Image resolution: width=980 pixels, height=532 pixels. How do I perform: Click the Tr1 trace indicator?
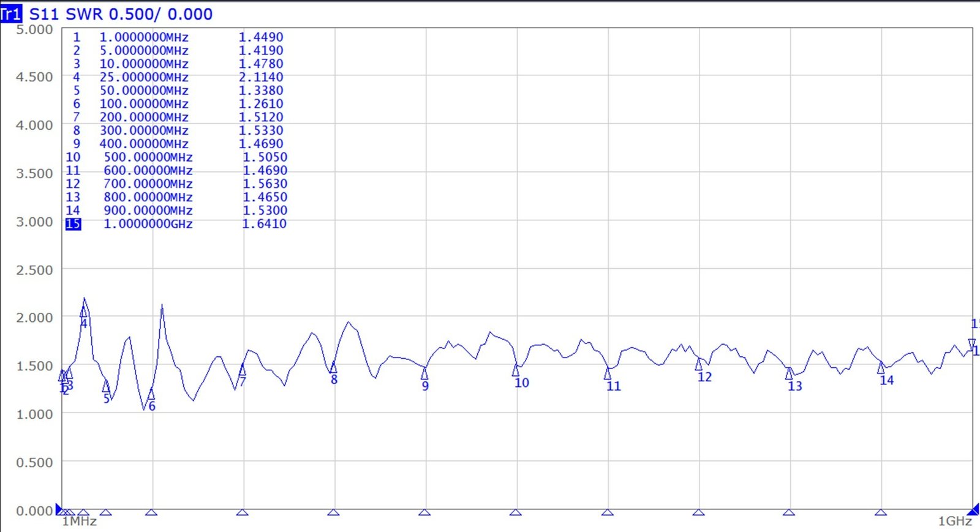tap(11, 13)
